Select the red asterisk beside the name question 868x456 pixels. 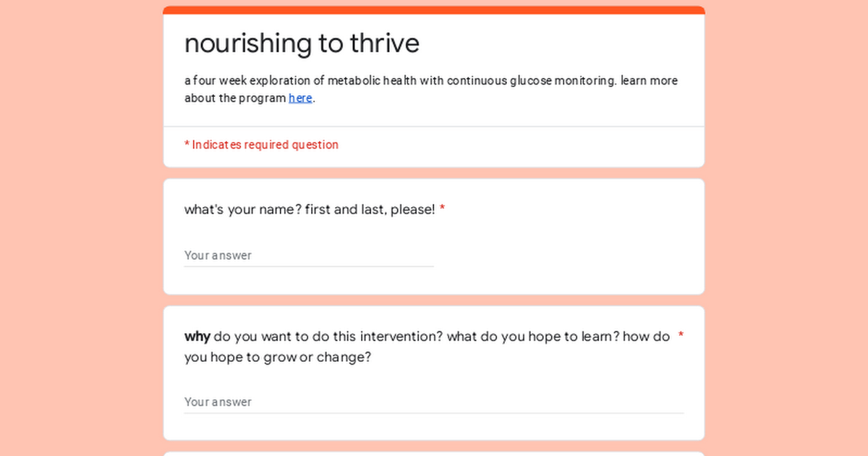click(442, 210)
